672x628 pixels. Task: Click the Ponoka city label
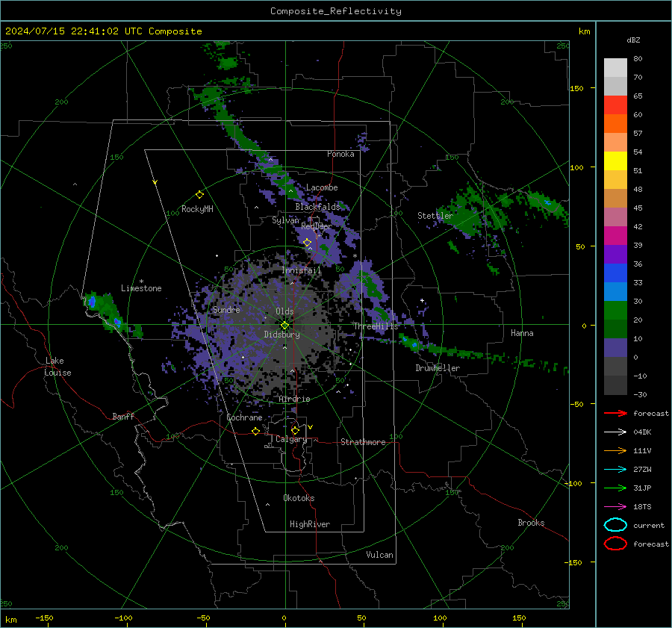340,154
